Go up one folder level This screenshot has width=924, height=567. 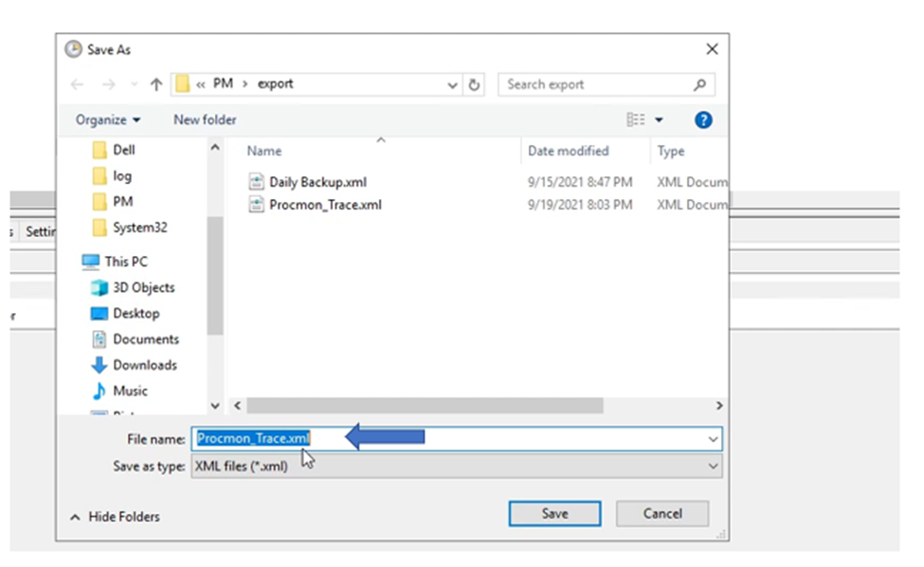(x=154, y=84)
